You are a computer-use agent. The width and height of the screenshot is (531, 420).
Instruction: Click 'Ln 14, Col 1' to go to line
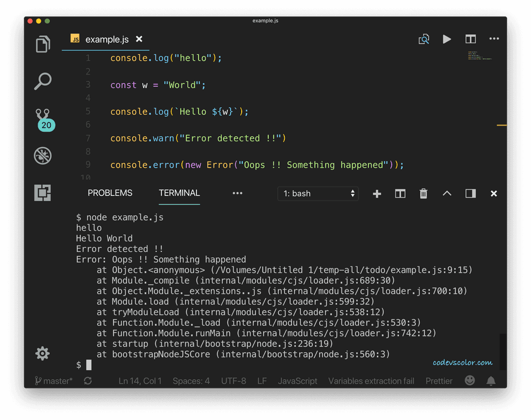[140, 381]
